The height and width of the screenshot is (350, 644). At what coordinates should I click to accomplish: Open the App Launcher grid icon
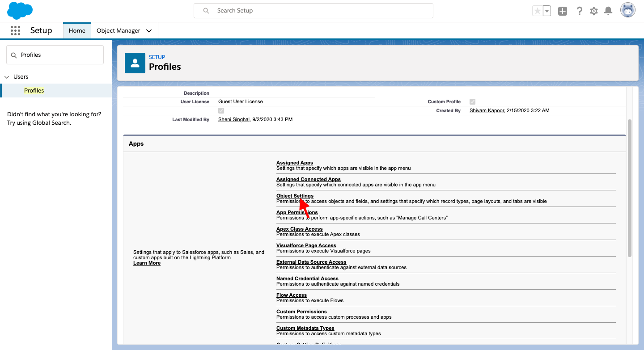(x=15, y=30)
